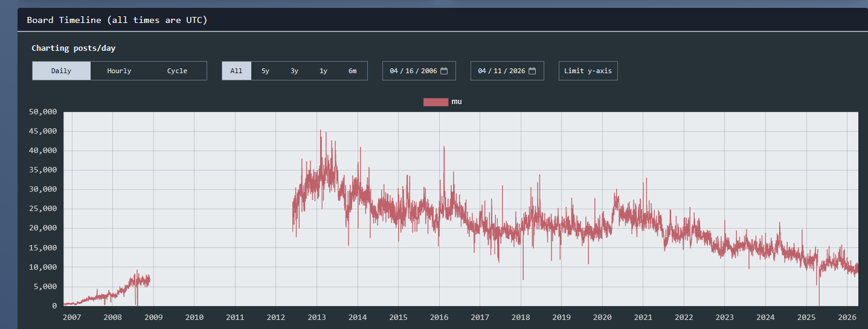Image resolution: width=868 pixels, height=329 pixels.
Task: Click the Board Timeline header text
Action: tap(117, 20)
